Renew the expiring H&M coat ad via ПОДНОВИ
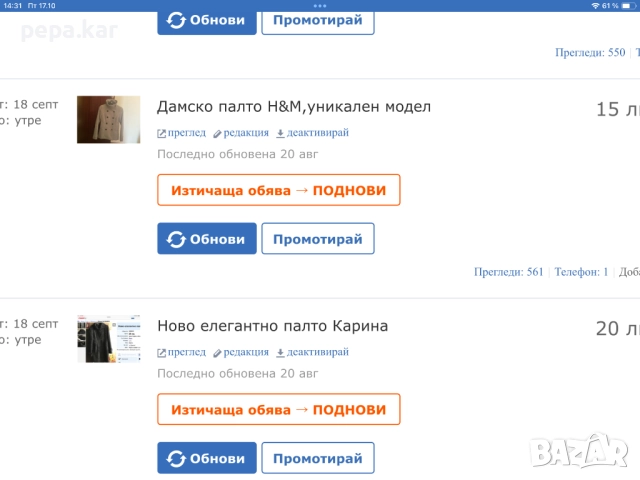Image resolution: width=640 pixels, height=480 pixels. coord(278,190)
